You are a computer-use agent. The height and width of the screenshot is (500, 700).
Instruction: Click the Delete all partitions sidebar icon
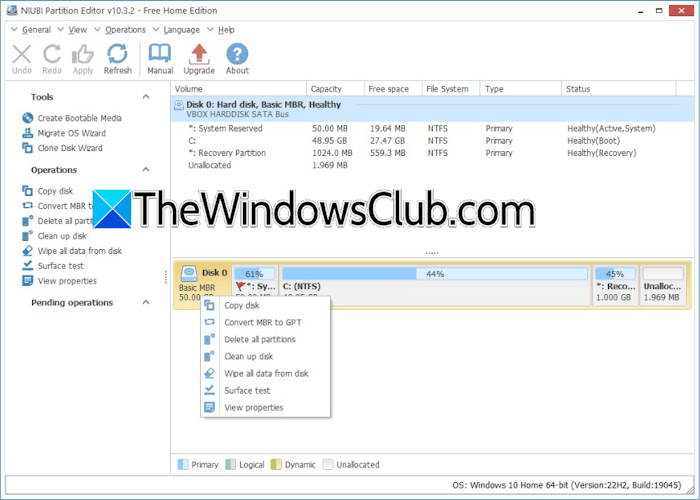[28, 221]
